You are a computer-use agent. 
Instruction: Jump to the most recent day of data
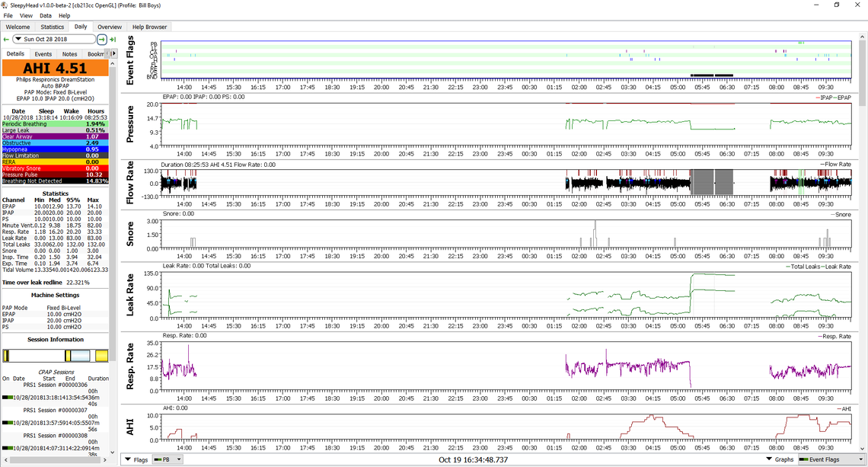[x=113, y=40]
